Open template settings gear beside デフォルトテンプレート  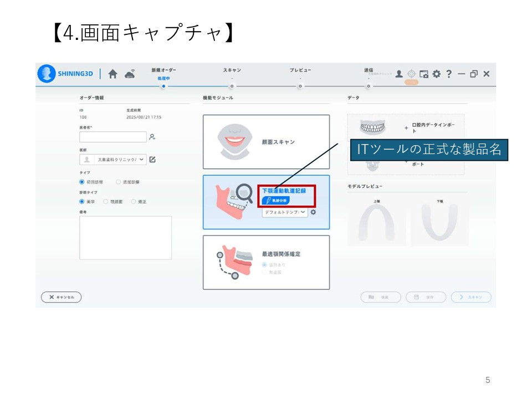point(313,212)
